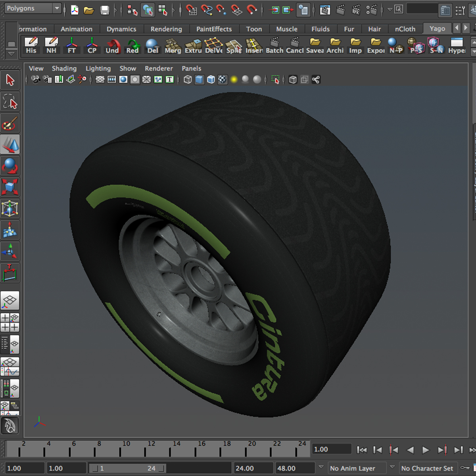The height and width of the screenshot is (476, 476).
Task: Toggle the resolution gate
Action: [123, 80]
